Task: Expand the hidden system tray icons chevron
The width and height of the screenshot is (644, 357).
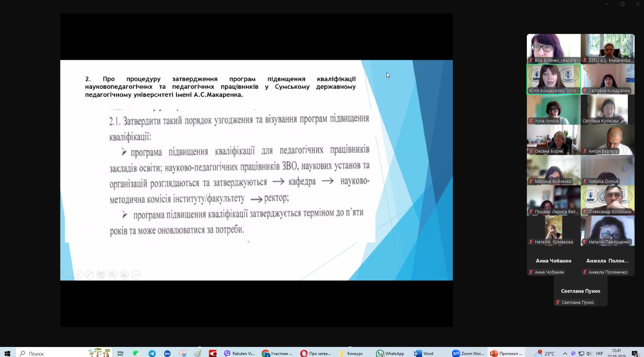Action: (565, 353)
